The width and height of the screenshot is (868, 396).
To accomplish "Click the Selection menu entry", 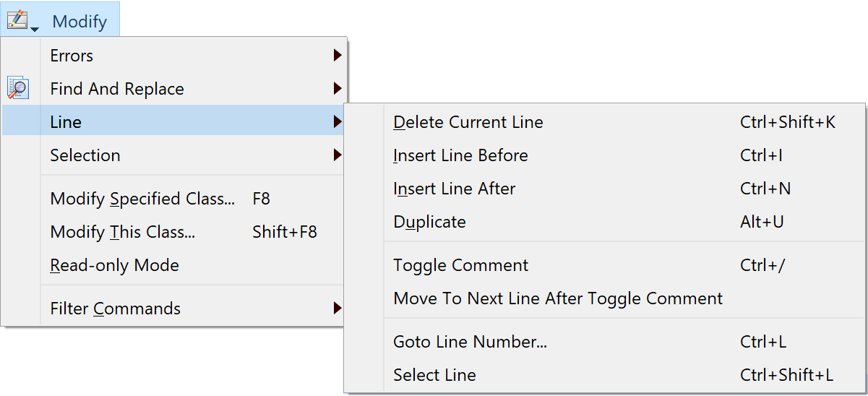I will pyautogui.click(x=173, y=155).
